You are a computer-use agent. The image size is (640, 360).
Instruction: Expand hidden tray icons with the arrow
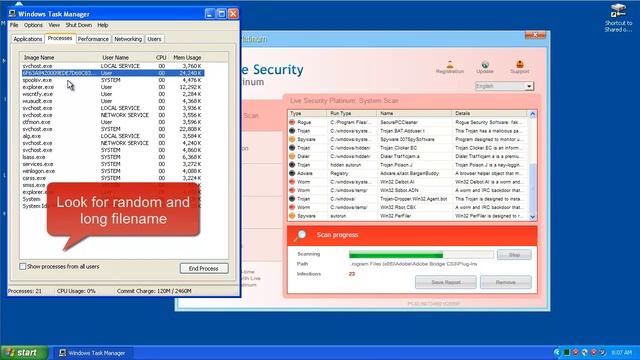pyautogui.click(x=557, y=352)
